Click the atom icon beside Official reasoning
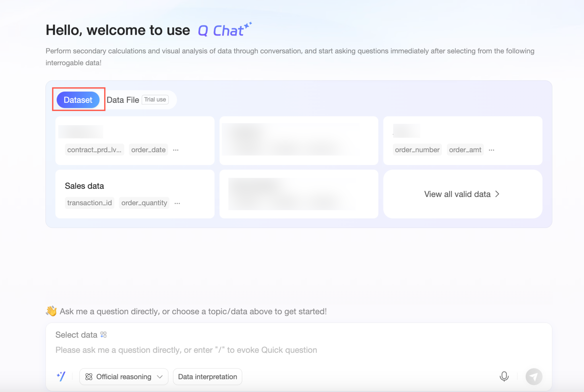This screenshot has height=392, width=584. point(89,377)
